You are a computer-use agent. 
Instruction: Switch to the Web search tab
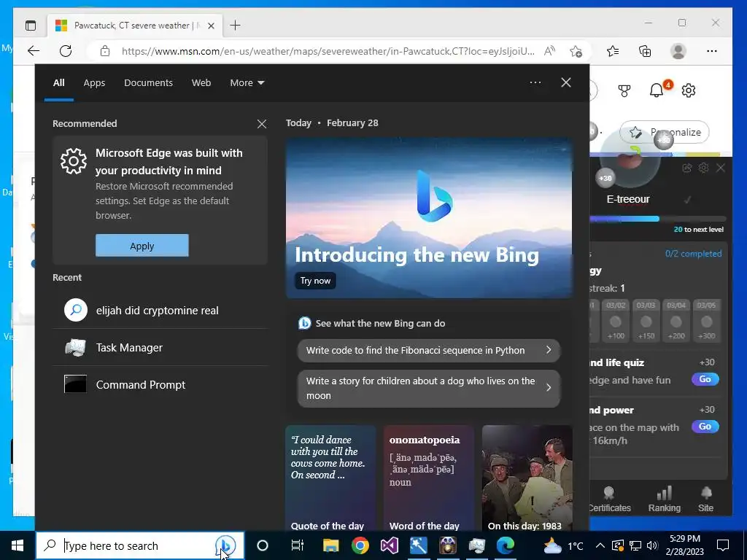201,83
